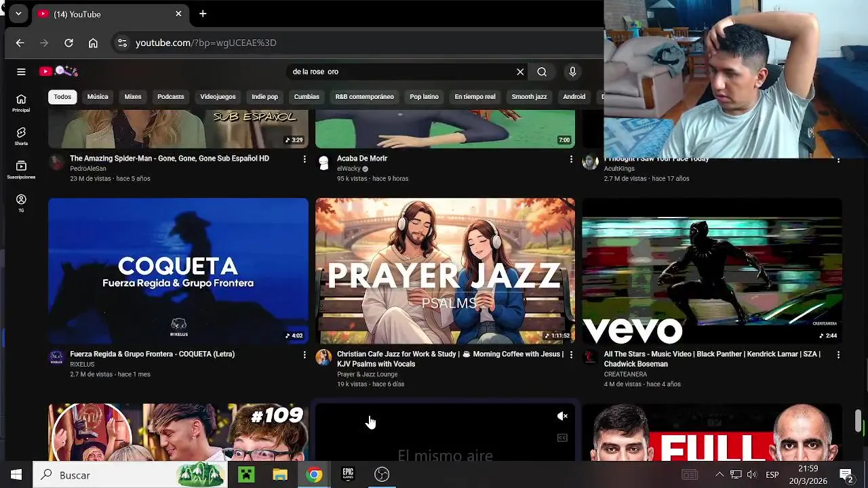Screen dimensions: 868x488
Task: Open the COQUETA video thumbnail
Action: (x=178, y=271)
